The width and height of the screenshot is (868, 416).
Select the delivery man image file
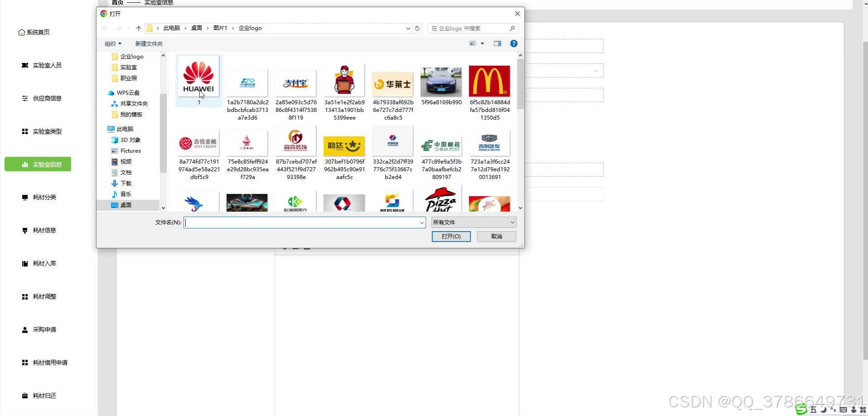pos(344,80)
